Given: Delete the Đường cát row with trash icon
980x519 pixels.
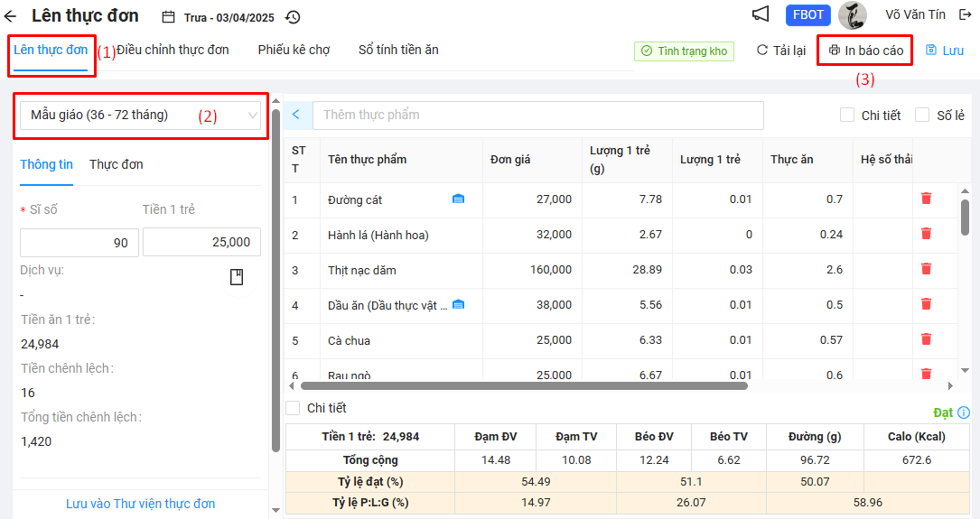Looking at the screenshot, I should point(926,199).
